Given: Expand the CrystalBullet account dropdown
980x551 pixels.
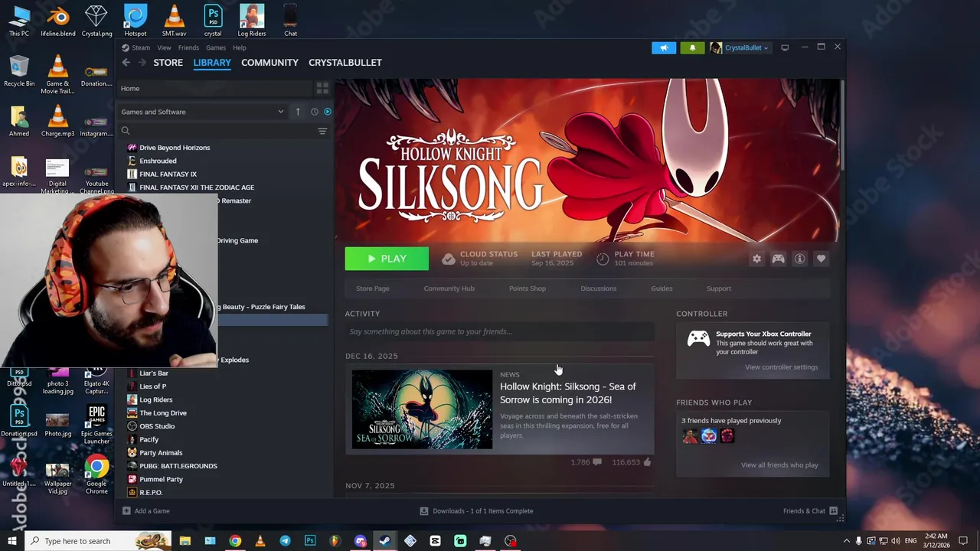Looking at the screenshot, I should pos(740,47).
